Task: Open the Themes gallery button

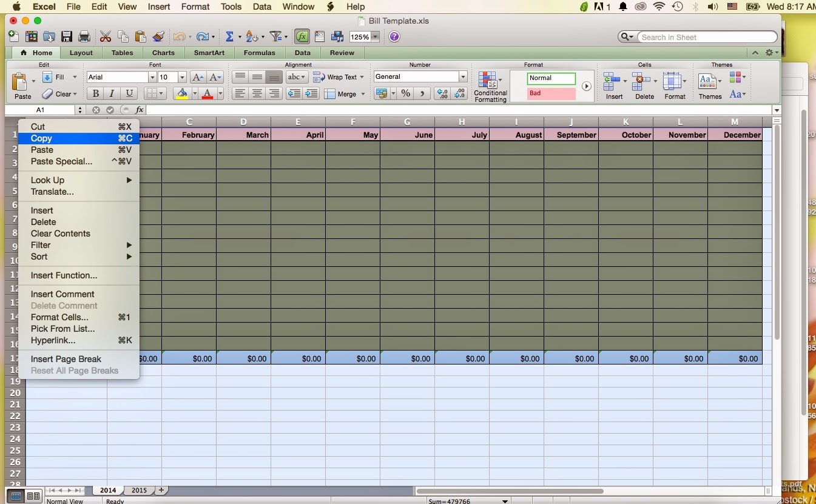Action: 709,86
